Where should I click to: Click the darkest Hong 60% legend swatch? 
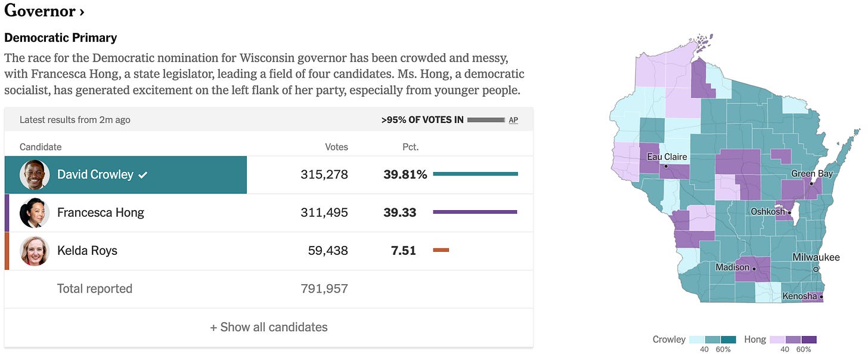pyautogui.click(x=809, y=340)
